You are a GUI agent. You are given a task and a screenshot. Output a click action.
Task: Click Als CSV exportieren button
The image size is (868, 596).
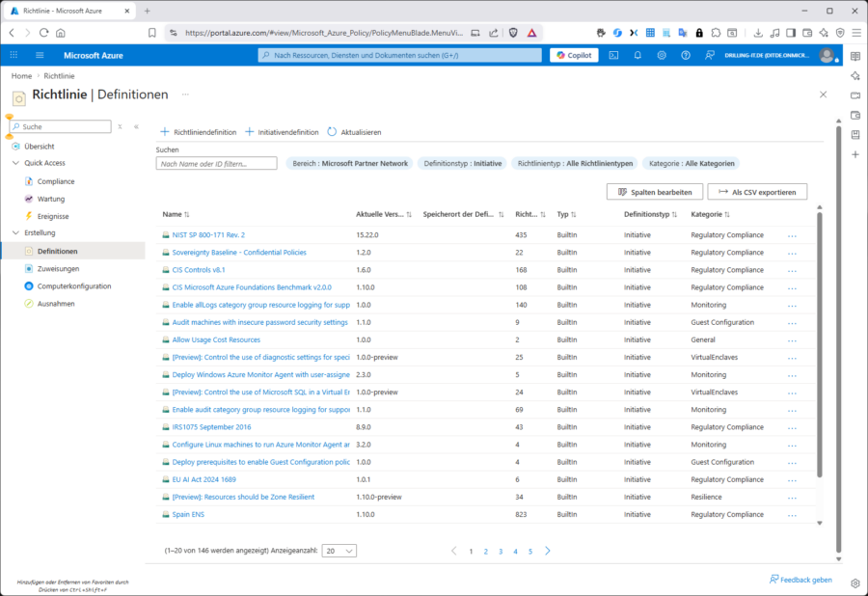click(757, 192)
